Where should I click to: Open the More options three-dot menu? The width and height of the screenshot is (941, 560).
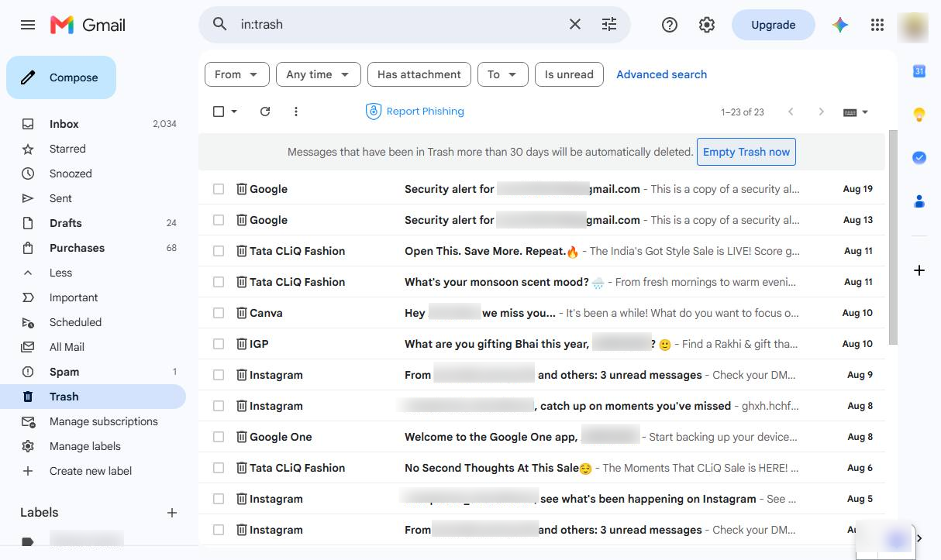click(296, 112)
